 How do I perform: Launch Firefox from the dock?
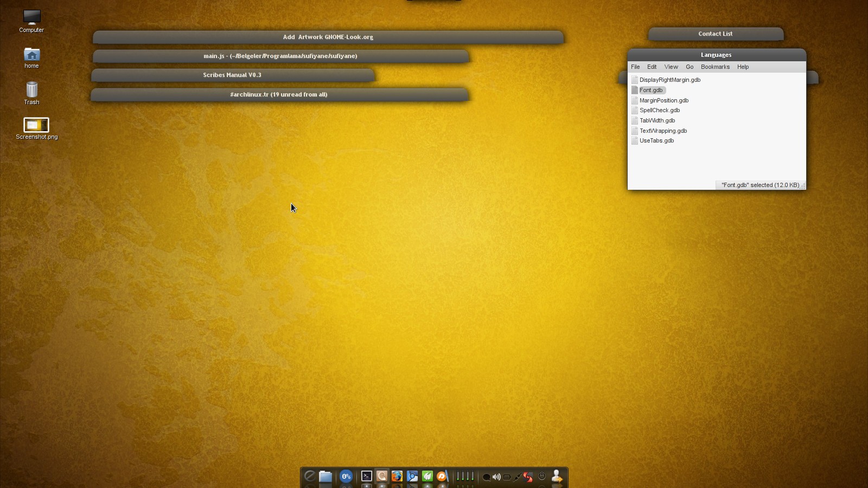click(397, 476)
